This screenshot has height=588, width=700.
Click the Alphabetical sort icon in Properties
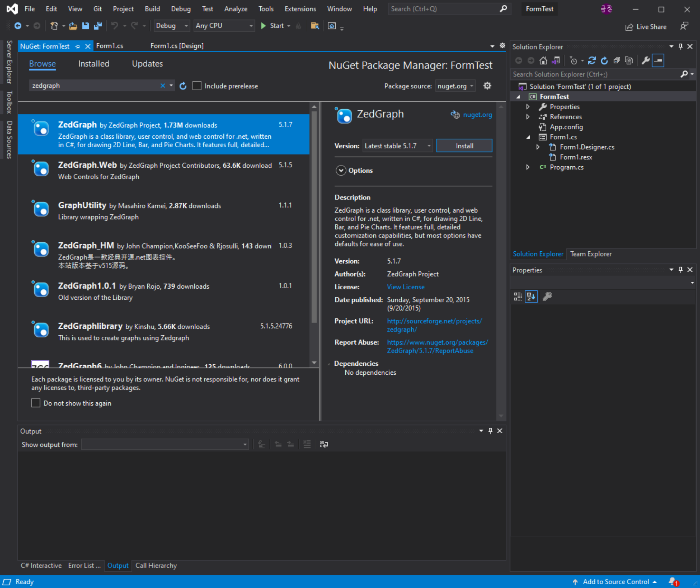[531, 296]
